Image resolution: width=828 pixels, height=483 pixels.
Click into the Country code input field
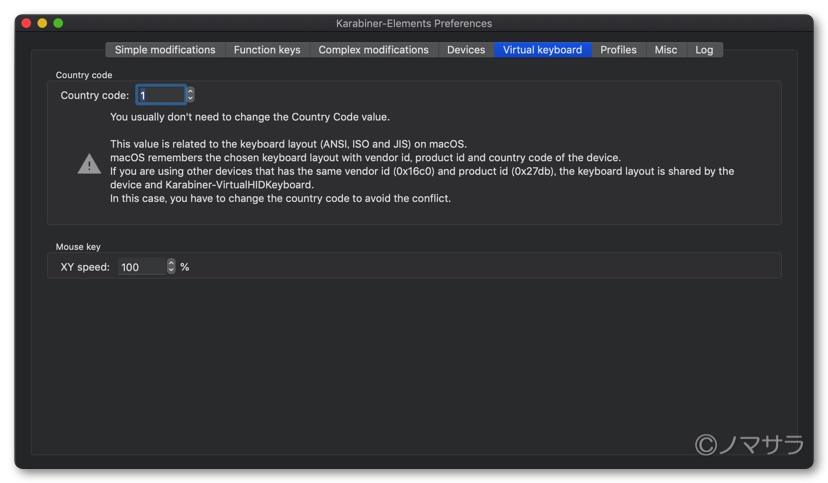point(160,95)
